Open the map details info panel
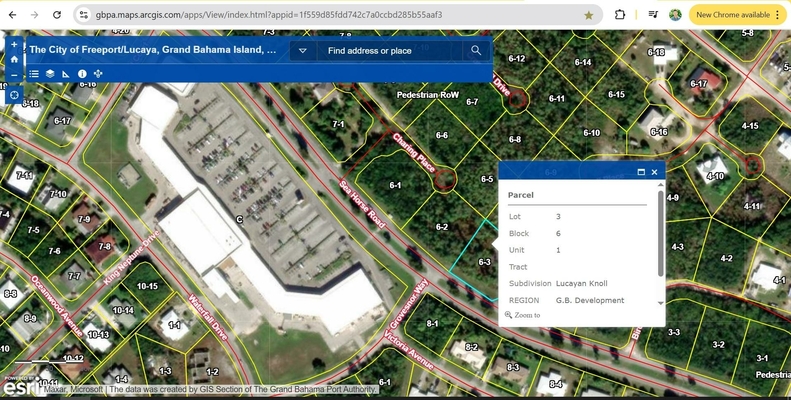This screenshot has width=791, height=400. click(x=82, y=73)
